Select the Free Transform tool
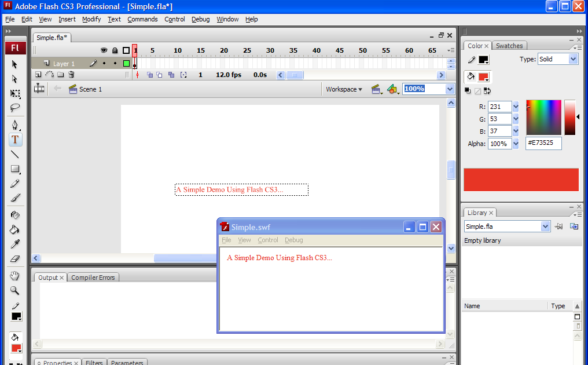 point(15,93)
